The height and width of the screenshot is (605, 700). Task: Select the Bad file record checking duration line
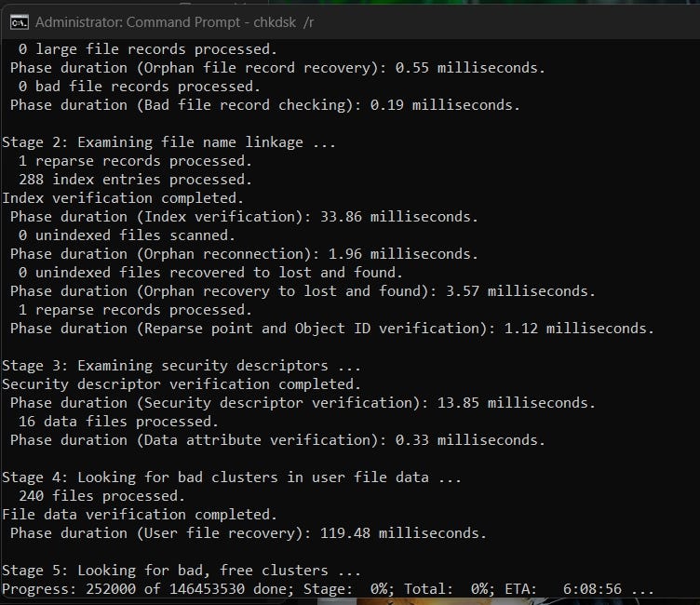265,105
